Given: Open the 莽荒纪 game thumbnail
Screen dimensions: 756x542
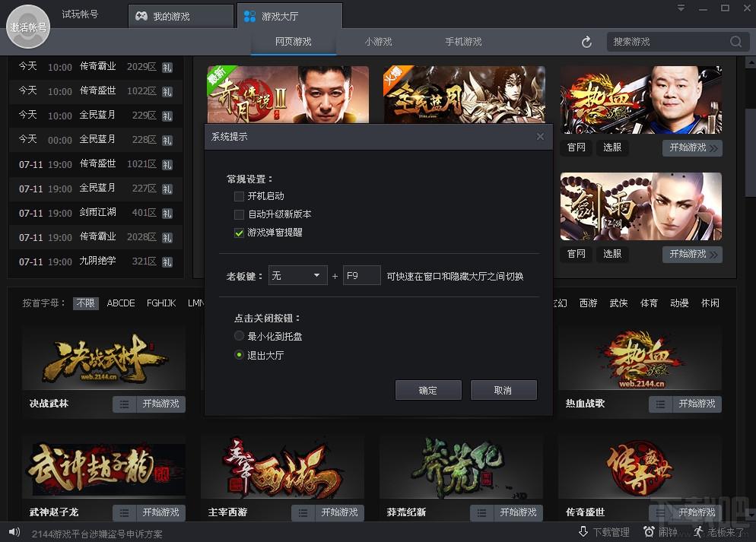Looking at the screenshot, I should (461, 468).
